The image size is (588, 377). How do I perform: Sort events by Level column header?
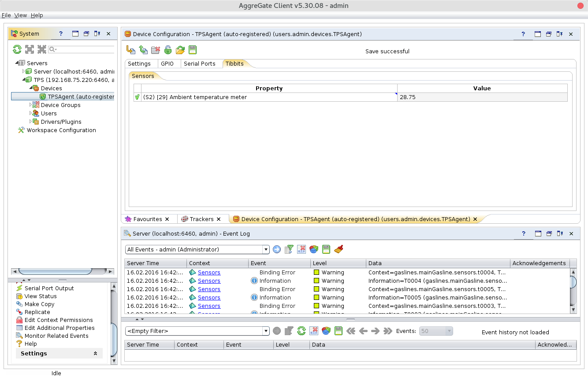[338, 263]
